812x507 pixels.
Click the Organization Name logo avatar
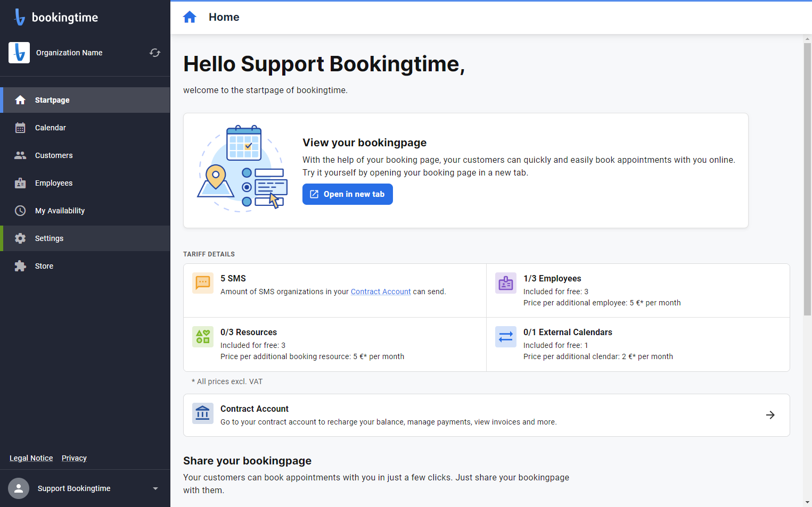pyautogui.click(x=19, y=53)
